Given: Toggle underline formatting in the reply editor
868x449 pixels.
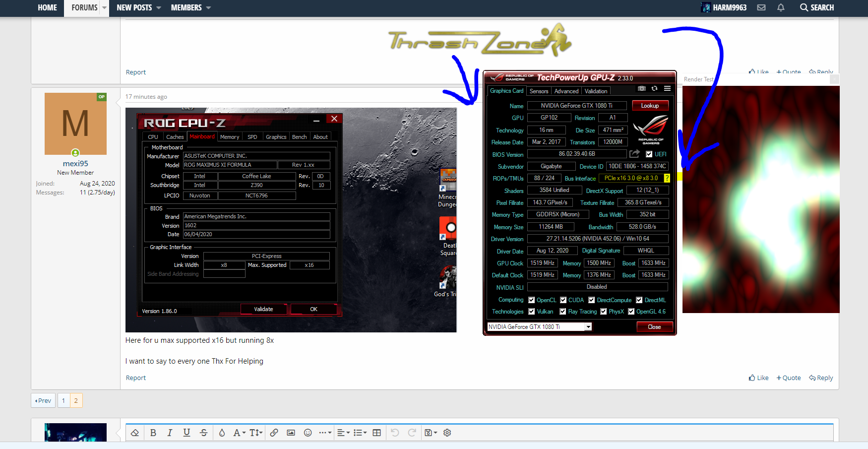Looking at the screenshot, I should coord(186,433).
